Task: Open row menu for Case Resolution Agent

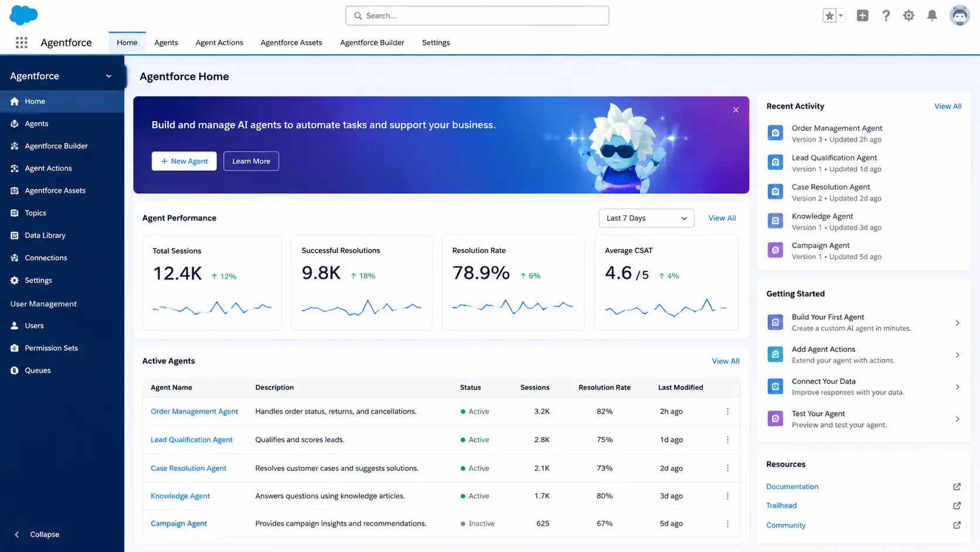Action: click(x=727, y=468)
